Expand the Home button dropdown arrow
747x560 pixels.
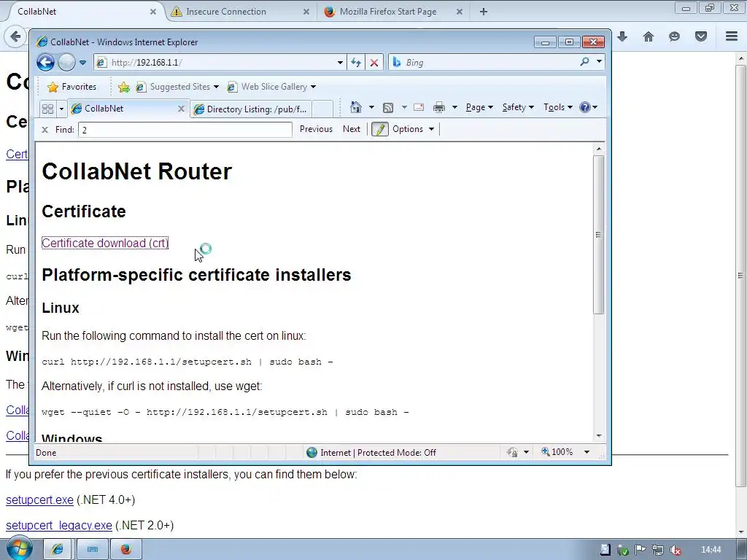[371, 107]
